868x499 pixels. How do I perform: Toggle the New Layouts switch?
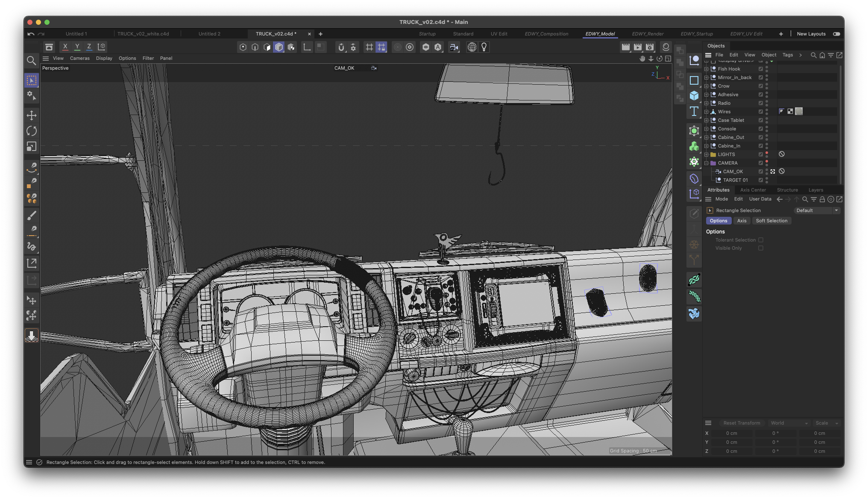[x=836, y=34]
